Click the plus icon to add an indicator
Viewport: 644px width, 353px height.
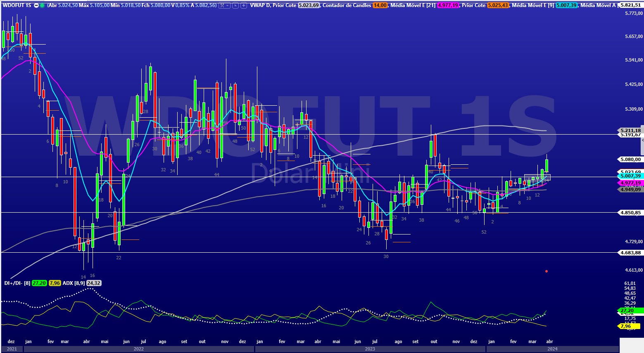(243, 6)
